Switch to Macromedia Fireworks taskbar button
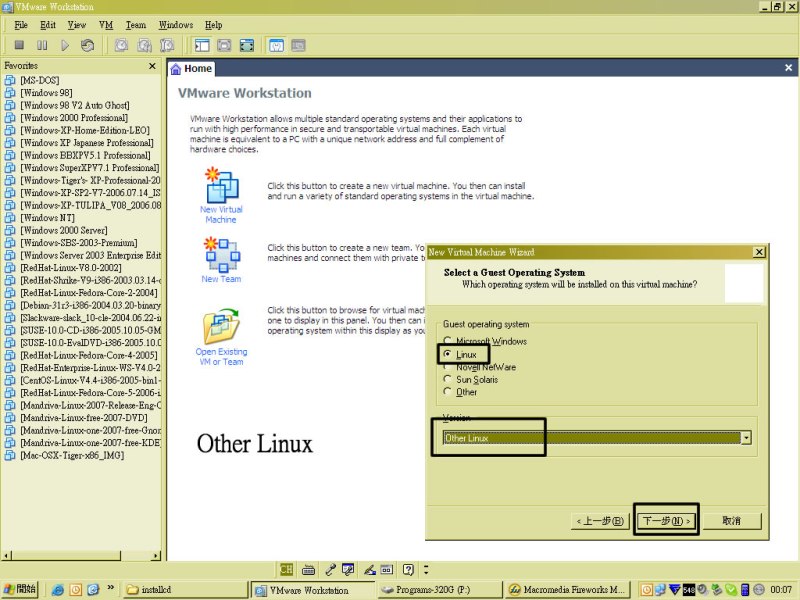The width and height of the screenshot is (800, 600). [x=568, y=590]
